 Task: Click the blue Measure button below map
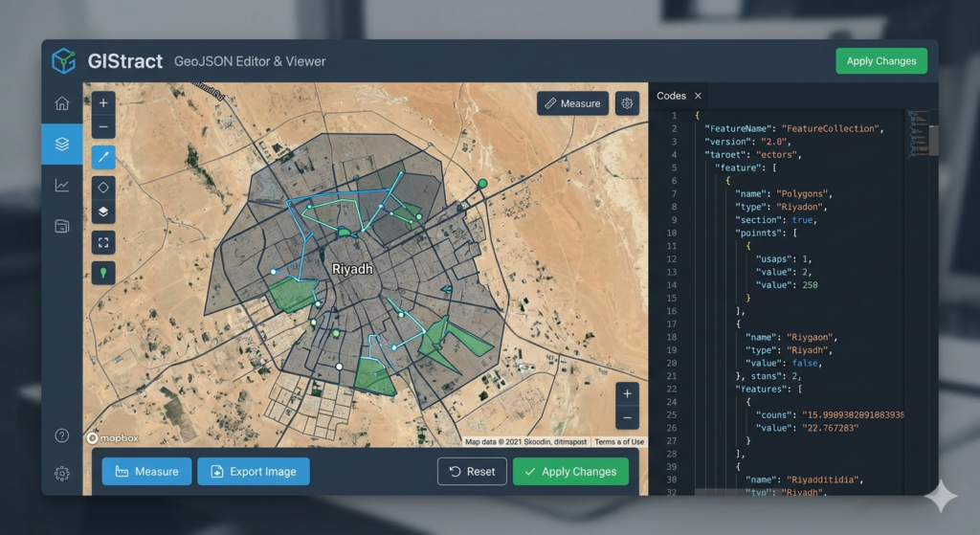[146, 471]
